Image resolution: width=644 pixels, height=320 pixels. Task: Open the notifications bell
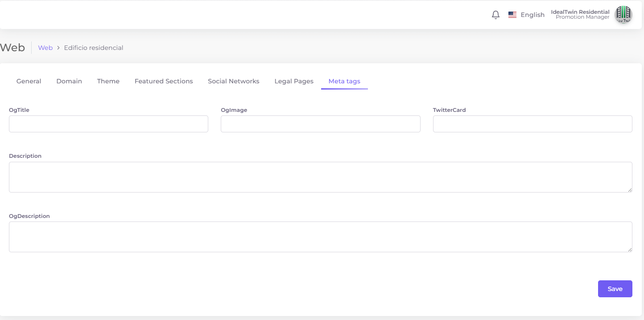pyautogui.click(x=495, y=15)
